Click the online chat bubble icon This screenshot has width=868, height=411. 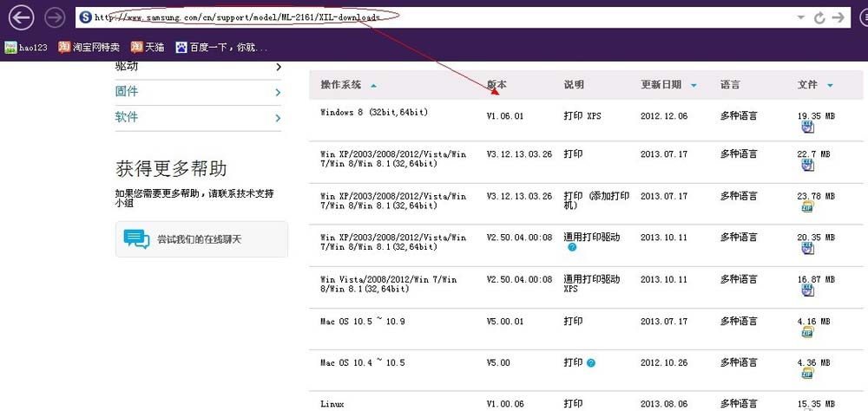(136, 239)
